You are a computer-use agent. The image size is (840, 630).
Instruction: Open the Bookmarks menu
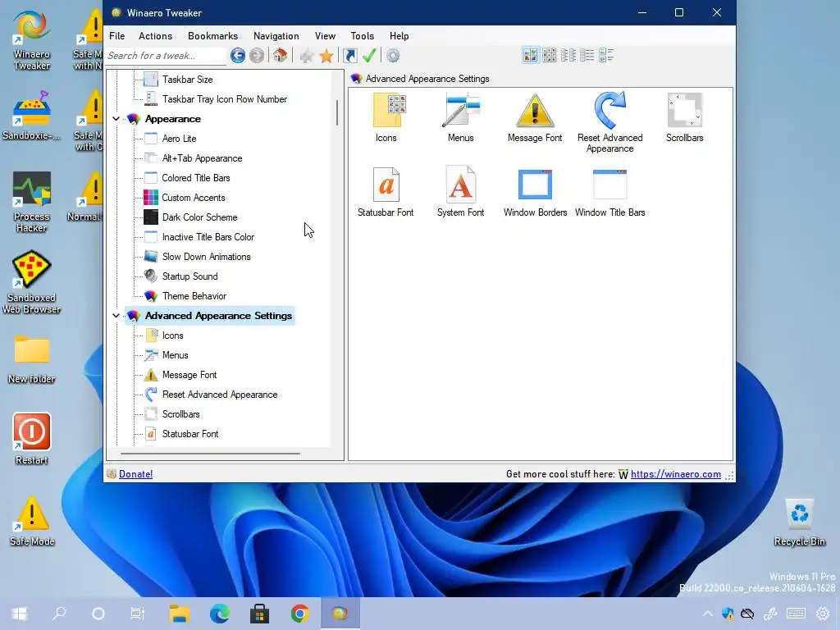pyautogui.click(x=212, y=36)
